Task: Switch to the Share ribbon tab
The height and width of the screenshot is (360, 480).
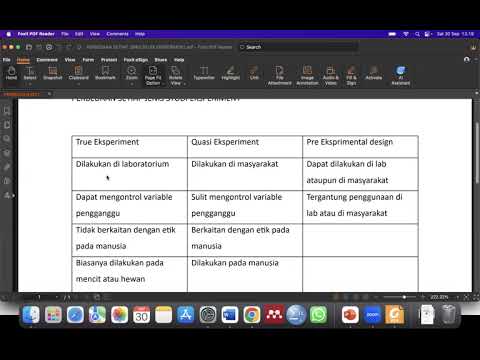Action: tap(161, 60)
